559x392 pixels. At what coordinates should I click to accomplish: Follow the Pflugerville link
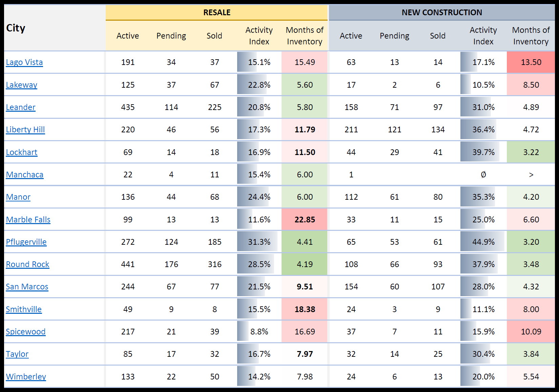26,242
